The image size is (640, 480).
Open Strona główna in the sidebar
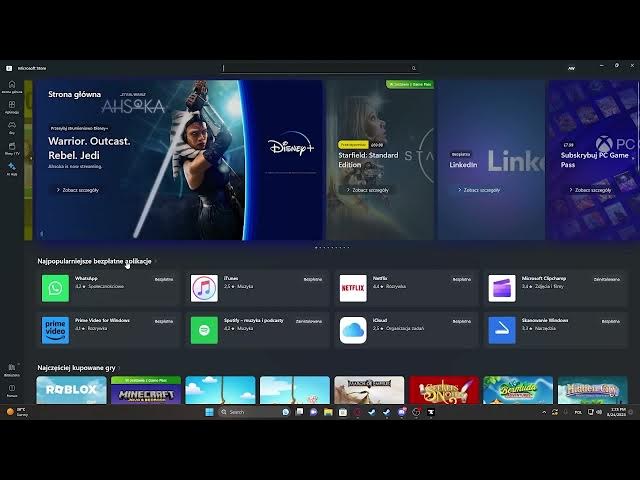[11, 86]
